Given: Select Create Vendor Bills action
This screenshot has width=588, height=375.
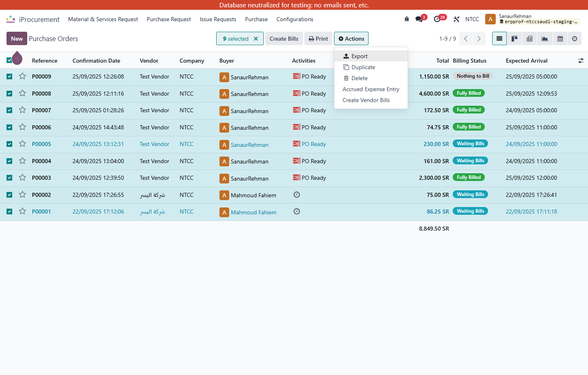Looking at the screenshot, I should tap(371, 100).
